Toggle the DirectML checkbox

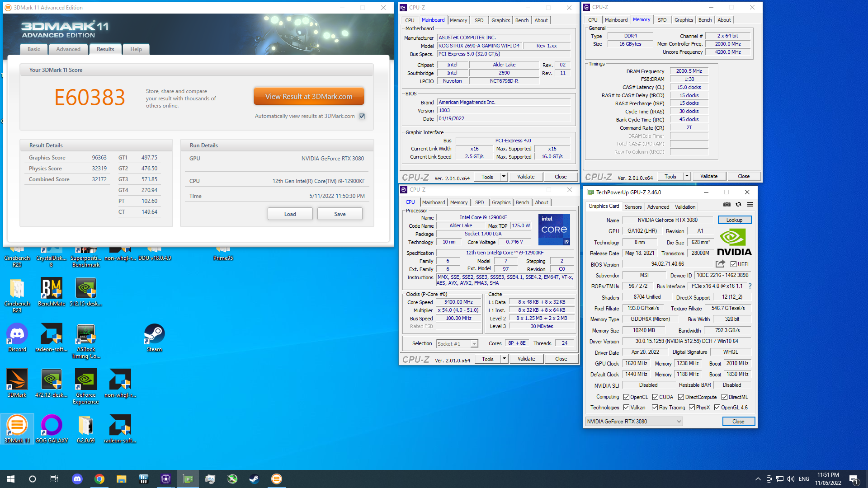pyautogui.click(x=724, y=397)
